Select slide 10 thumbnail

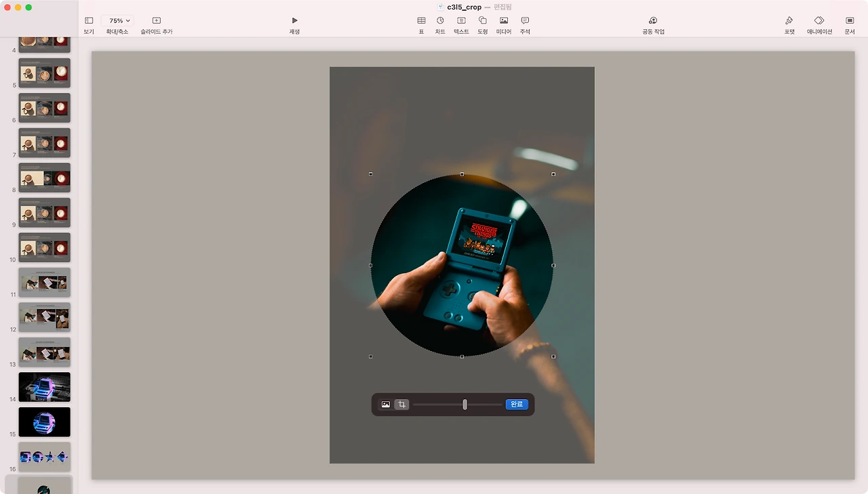[x=44, y=247]
